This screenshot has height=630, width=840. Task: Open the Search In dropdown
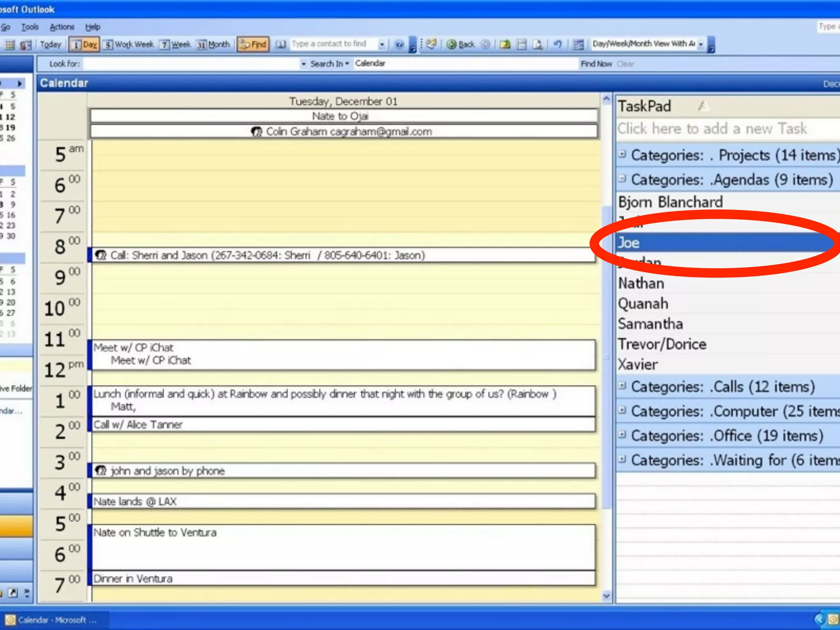tap(329, 64)
